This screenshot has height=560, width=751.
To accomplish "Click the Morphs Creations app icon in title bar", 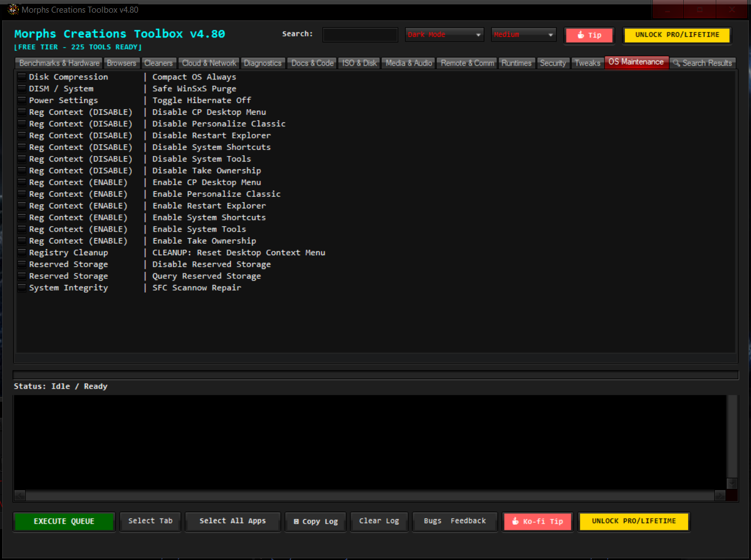I will (x=13, y=9).
